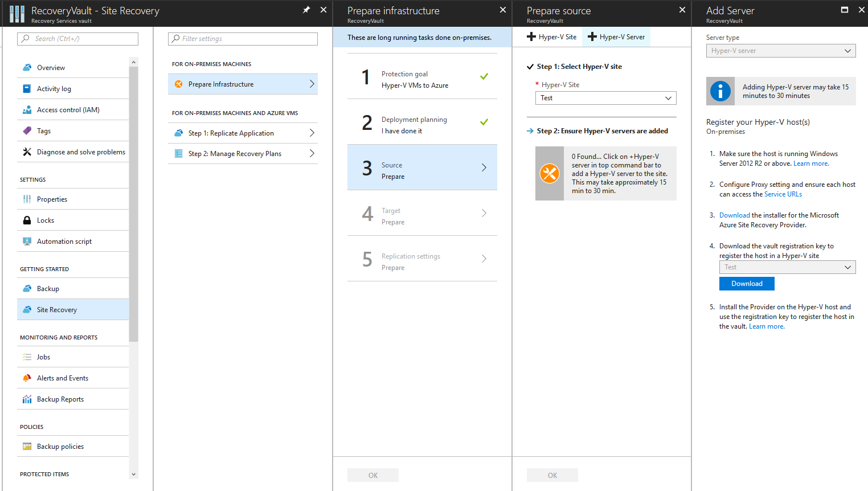This screenshot has width=868, height=491.
Task: Click the Search (Ctrl+/) input field
Action: (78, 39)
